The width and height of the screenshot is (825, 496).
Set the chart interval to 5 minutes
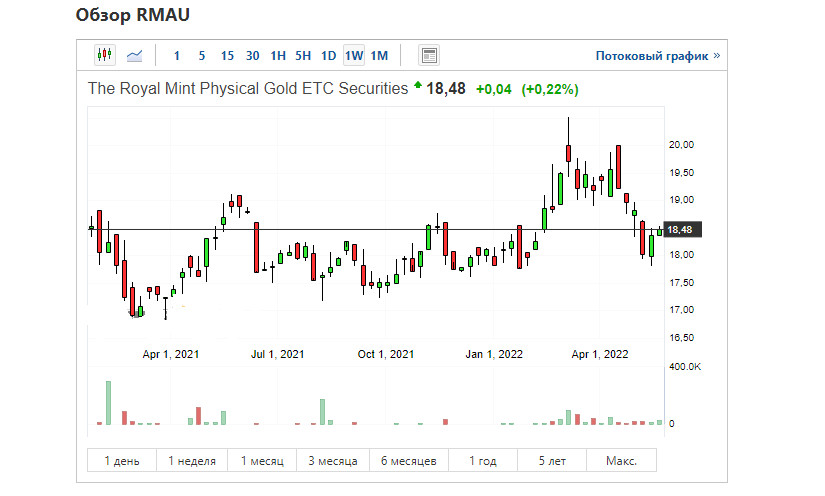[x=202, y=56]
